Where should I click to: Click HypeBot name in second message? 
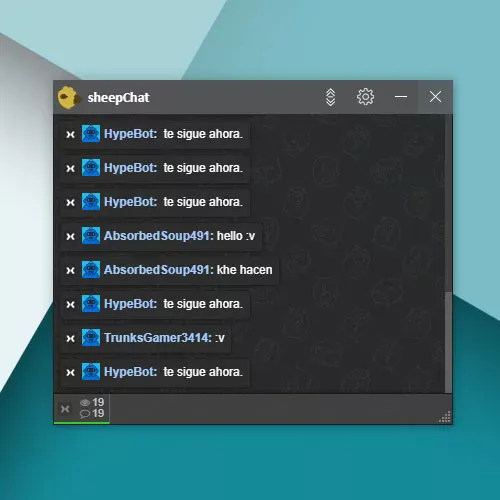coord(130,168)
